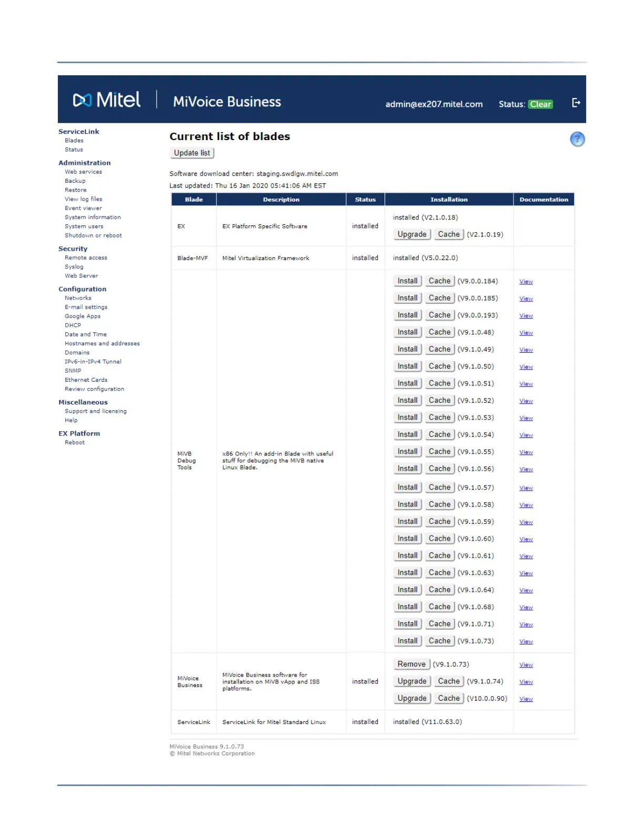Image resolution: width=644 pixels, height=834 pixels.
Task: Click the Documentation column header
Action: pyautogui.click(x=544, y=200)
